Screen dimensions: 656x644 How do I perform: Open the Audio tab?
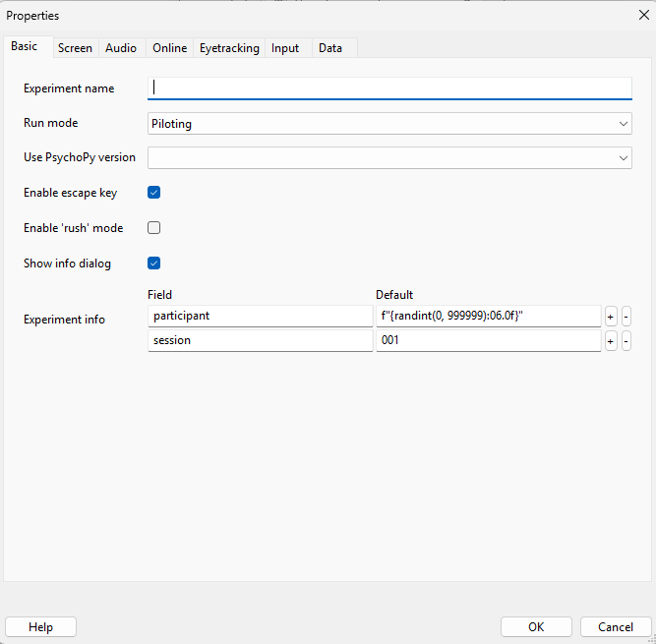pos(121,48)
